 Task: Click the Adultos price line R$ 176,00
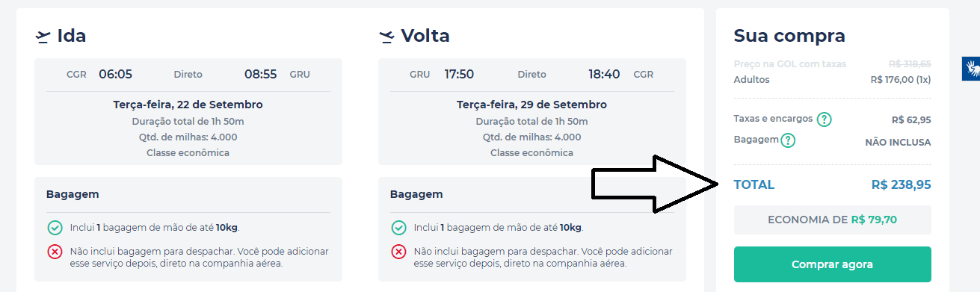click(x=901, y=79)
